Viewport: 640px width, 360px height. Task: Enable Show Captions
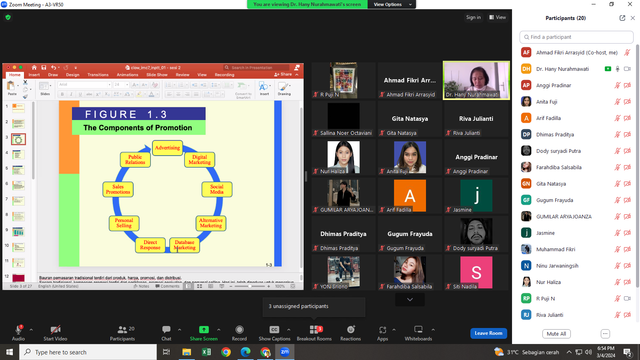274,332
